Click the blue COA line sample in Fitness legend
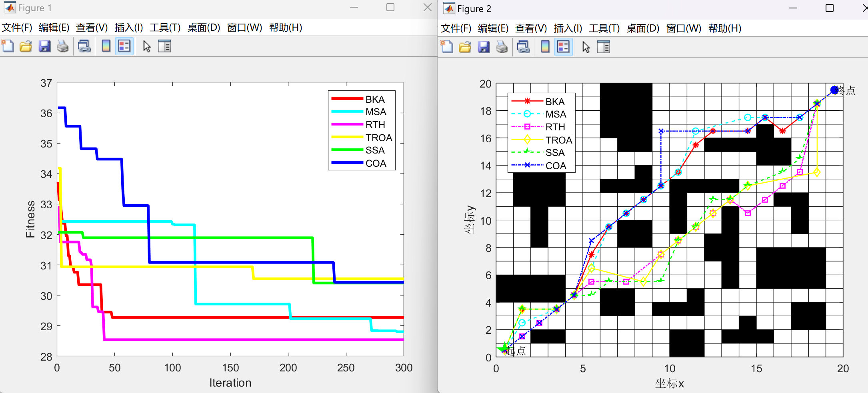This screenshot has height=393, width=868. point(347,163)
